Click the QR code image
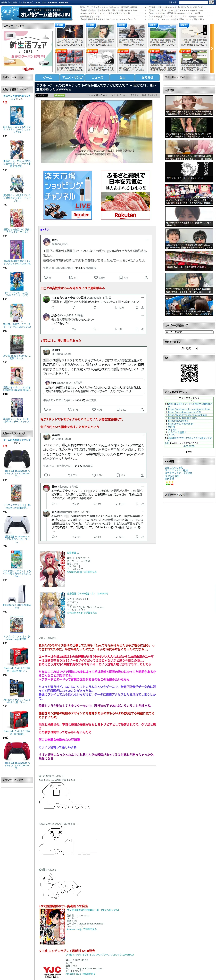The width and height of the screenshot is (216, 980). (189, 373)
